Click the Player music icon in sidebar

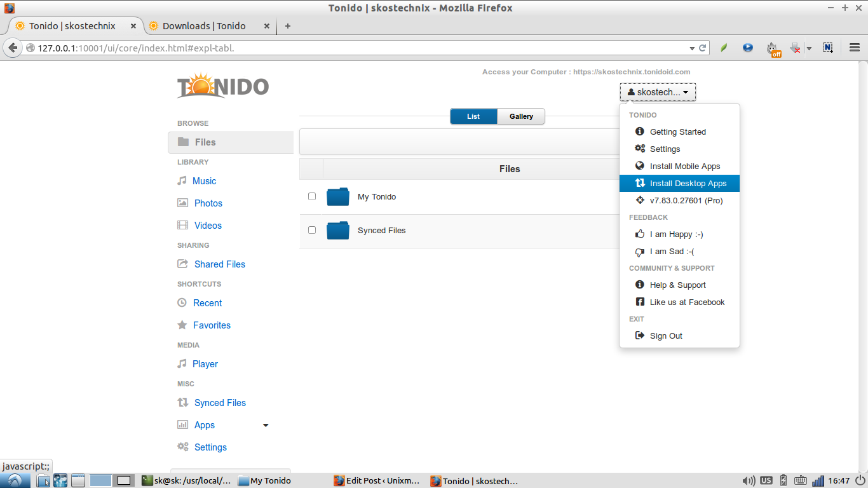coord(182,363)
